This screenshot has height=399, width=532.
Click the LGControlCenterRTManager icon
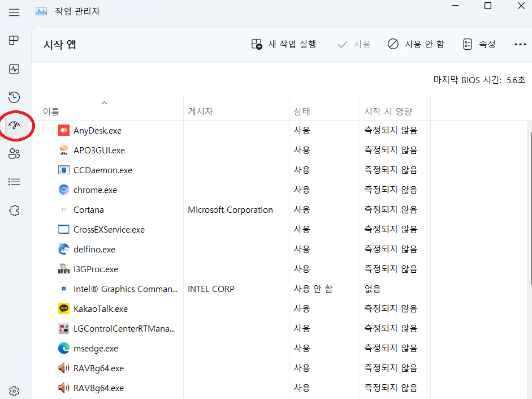(x=64, y=328)
